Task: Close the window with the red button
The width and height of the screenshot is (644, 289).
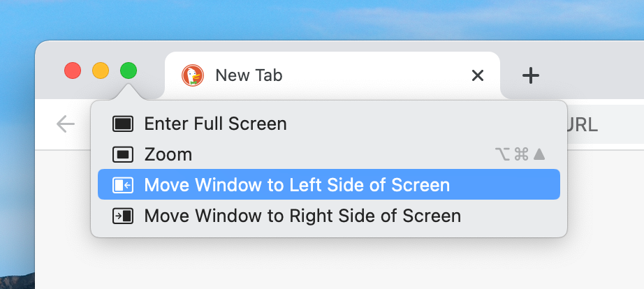Action: [73, 71]
